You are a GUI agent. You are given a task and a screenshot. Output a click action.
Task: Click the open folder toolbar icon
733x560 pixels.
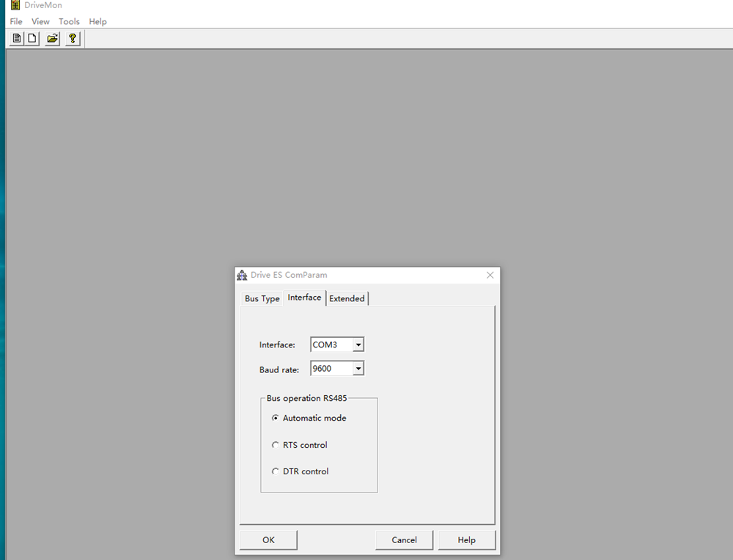[52, 39]
